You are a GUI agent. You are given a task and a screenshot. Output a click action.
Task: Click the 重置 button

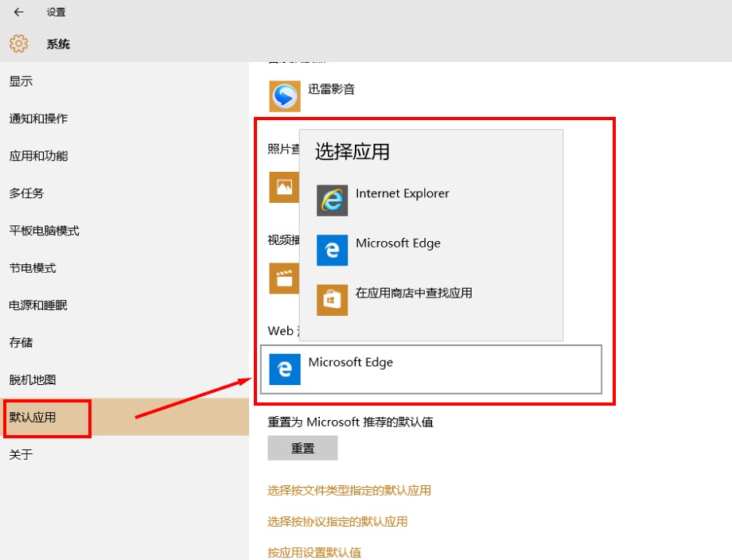(x=302, y=448)
